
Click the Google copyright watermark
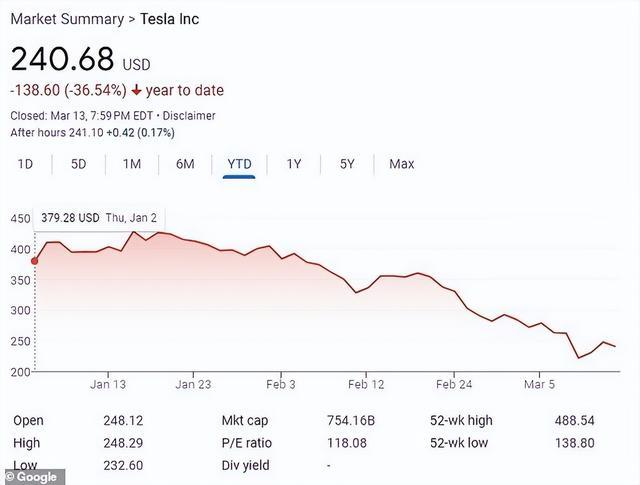[32, 477]
